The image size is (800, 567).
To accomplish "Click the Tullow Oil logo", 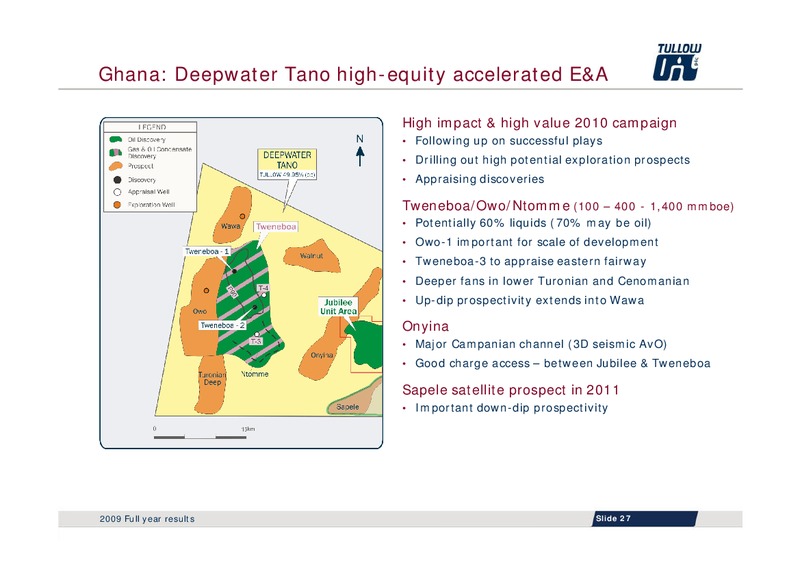I will point(677,62).
